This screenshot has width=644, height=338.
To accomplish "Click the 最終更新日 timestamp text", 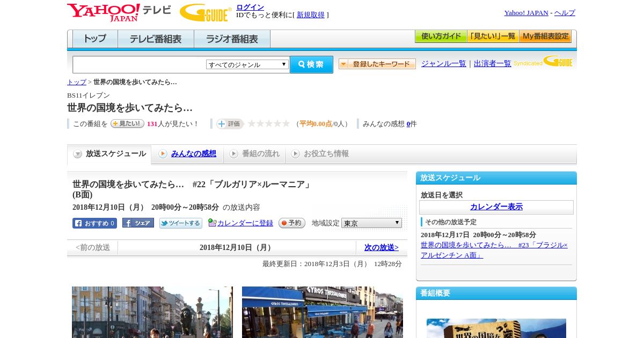I will 332,264.
